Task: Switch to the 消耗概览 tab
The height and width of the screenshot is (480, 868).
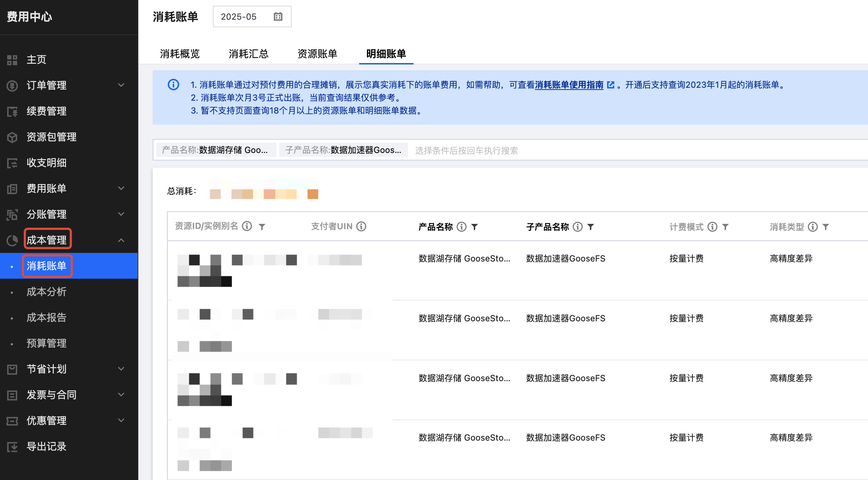Action: point(180,54)
